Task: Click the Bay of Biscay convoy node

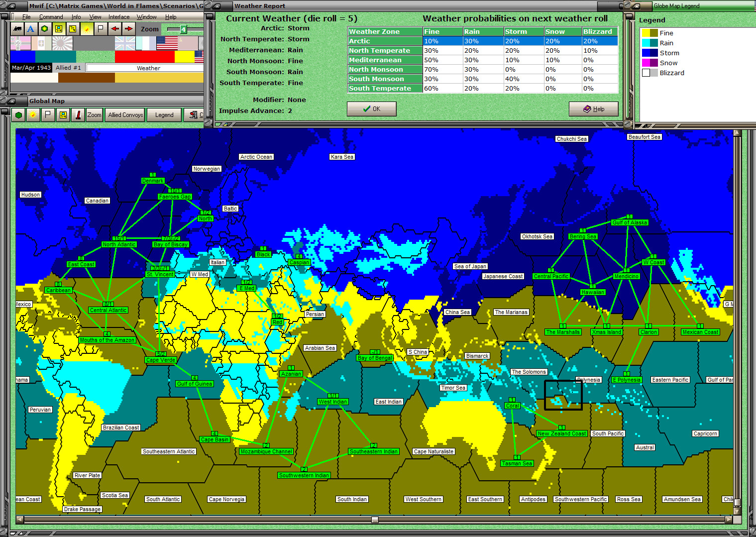Action: pos(170,244)
